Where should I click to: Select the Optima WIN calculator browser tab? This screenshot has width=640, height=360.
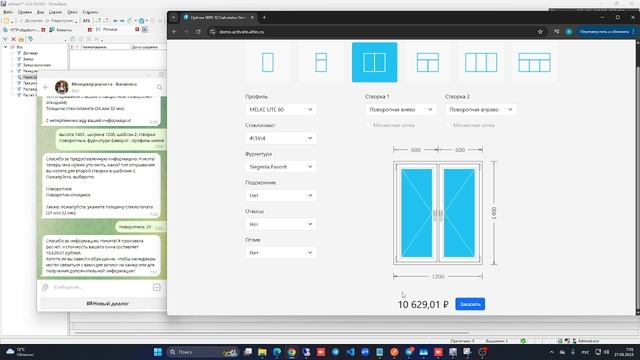219,18
